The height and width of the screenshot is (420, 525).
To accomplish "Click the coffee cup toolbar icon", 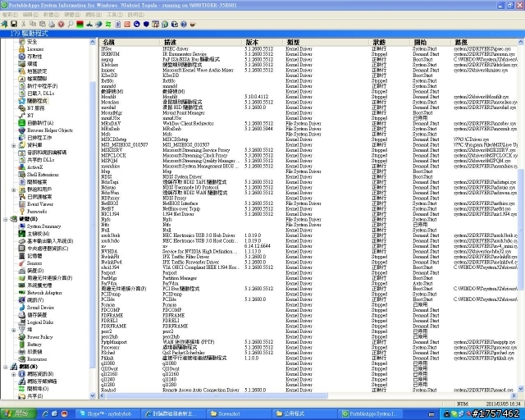I will pos(193,24).
